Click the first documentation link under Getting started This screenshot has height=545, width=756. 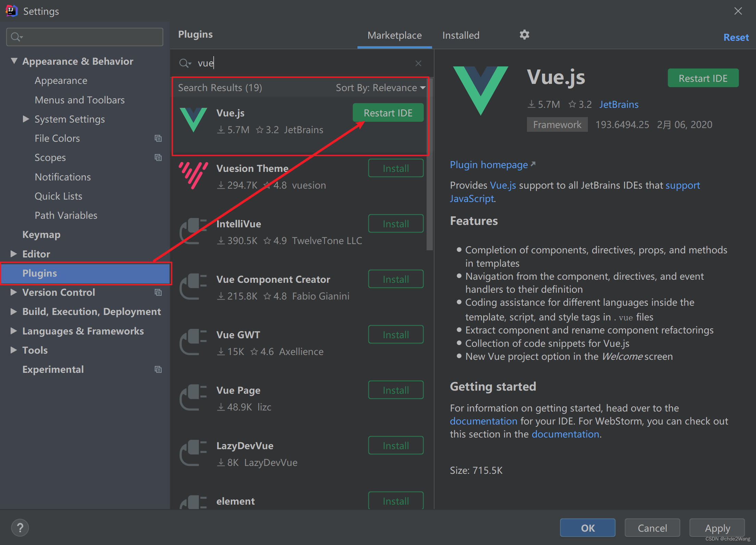[483, 421]
